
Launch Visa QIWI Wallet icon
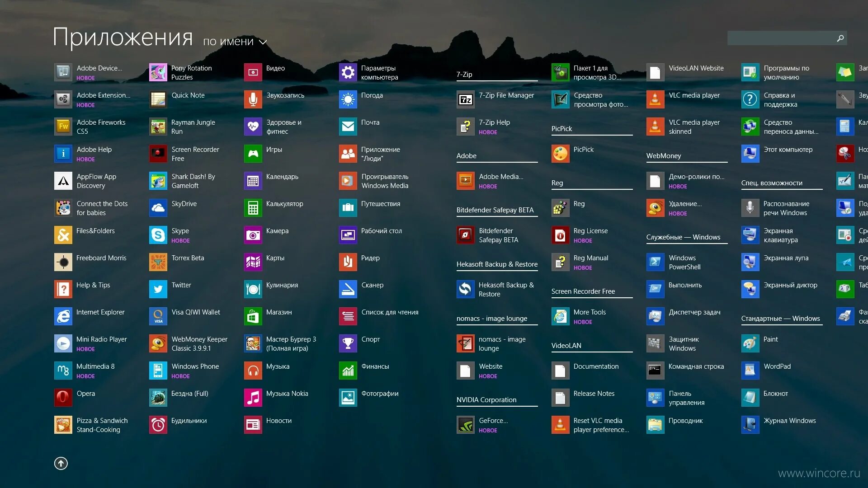(x=158, y=316)
